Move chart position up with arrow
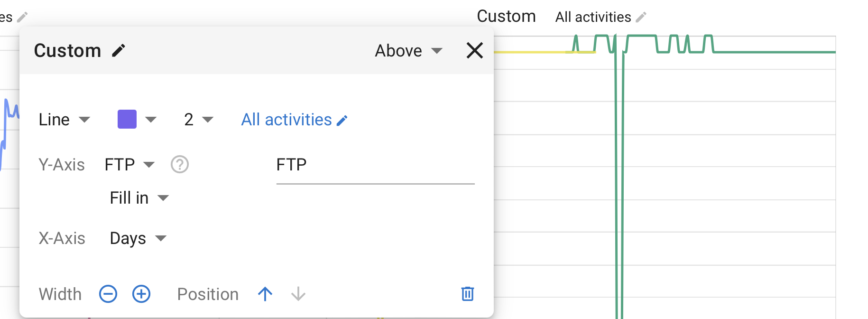The height and width of the screenshot is (319, 868). [x=265, y=294]
